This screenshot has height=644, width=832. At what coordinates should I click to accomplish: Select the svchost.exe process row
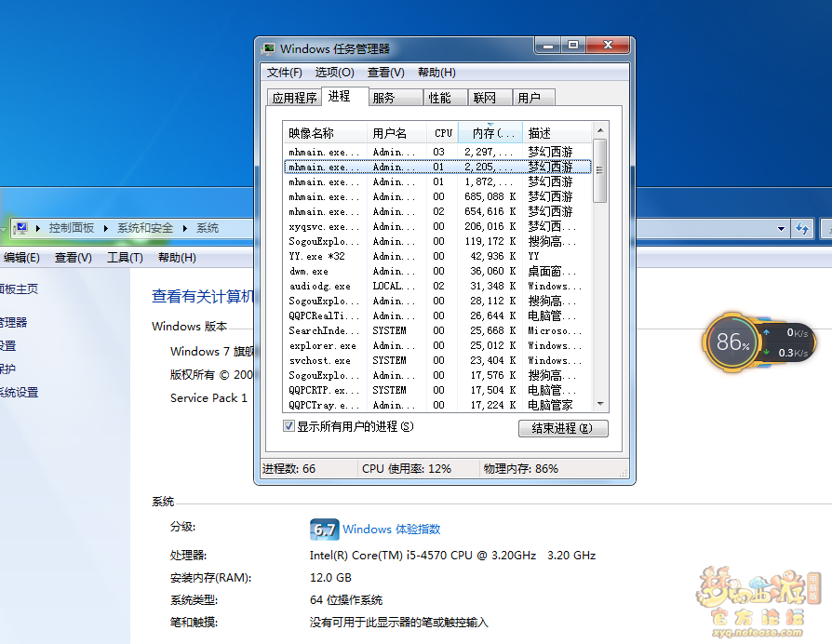point(437,360)
